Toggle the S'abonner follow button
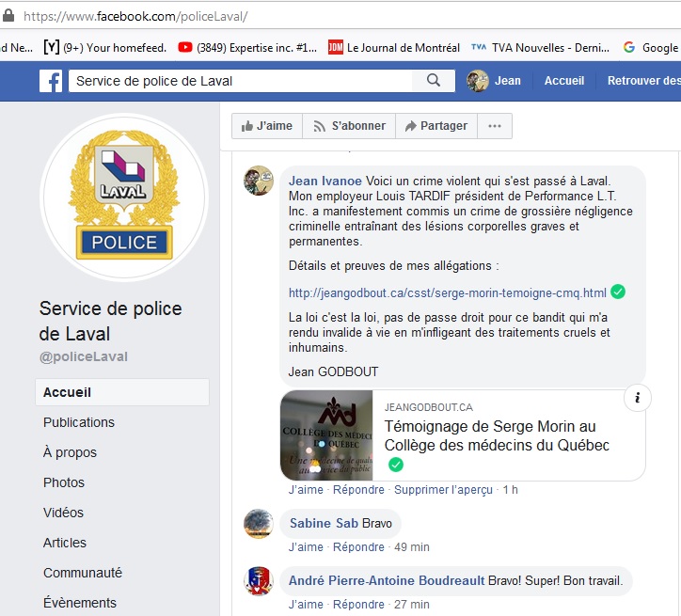Screen dimensions: 681x616 tap(349, 126)
